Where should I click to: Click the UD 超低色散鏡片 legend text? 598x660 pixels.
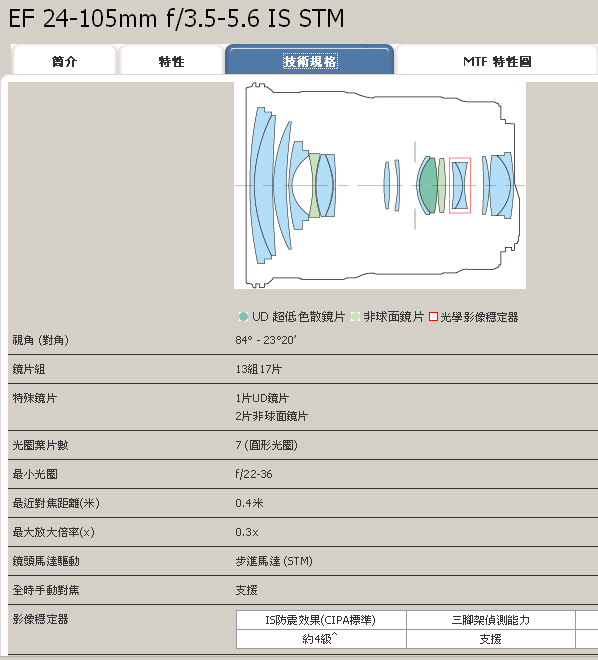point(298,317)
